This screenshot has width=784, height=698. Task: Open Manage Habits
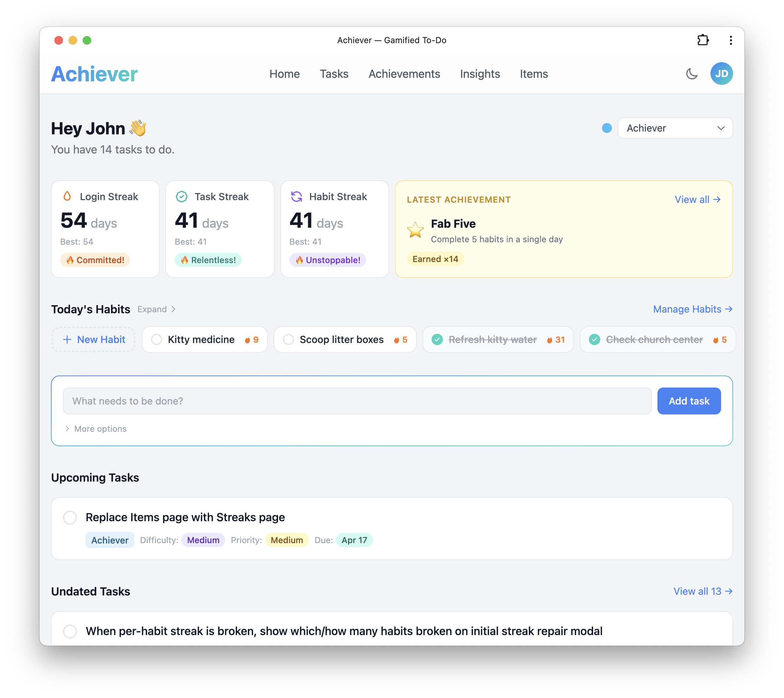point(692,309)
